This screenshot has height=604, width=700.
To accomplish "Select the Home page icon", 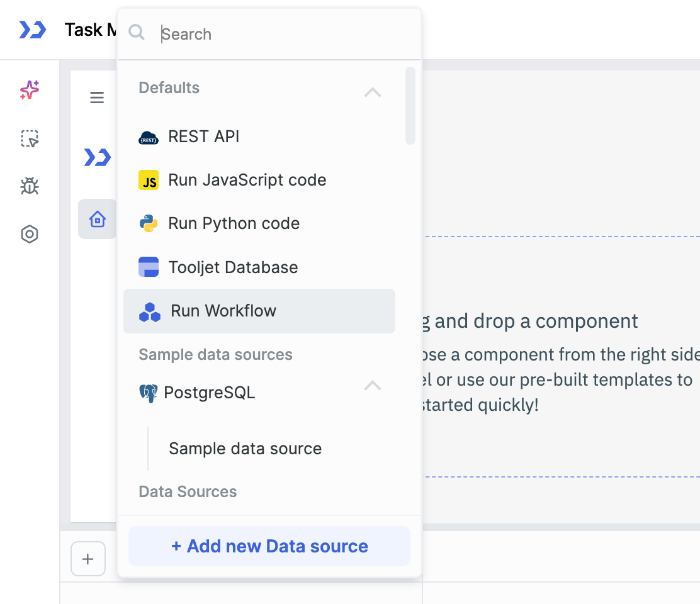I will point(97,220).
